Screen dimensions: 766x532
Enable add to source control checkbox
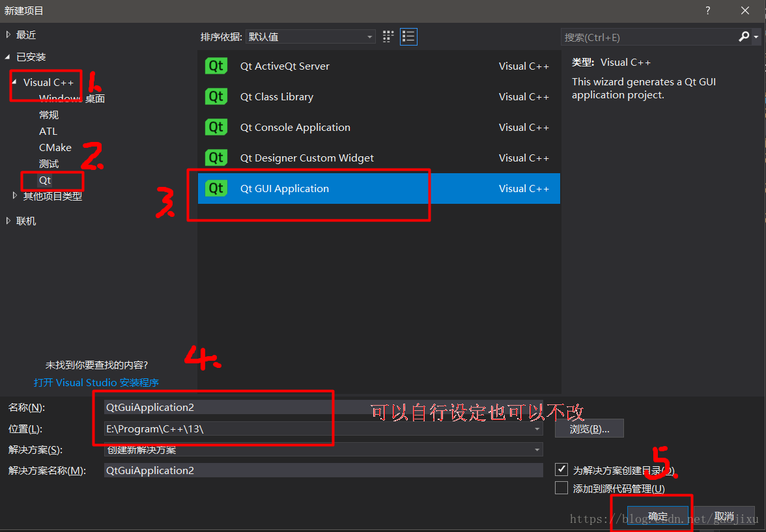pyautogui.click(x=561, y=488)
